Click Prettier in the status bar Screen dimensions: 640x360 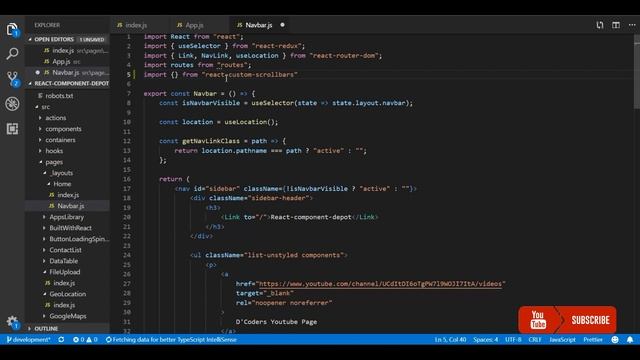tap(593, 340)
